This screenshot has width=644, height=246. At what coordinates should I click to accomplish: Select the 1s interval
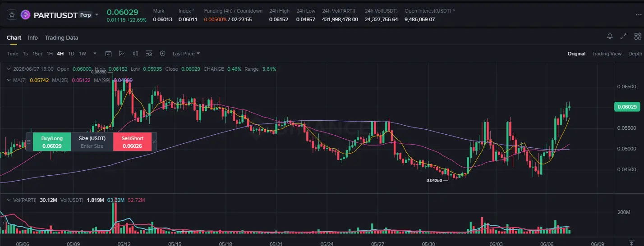[25, 54]
